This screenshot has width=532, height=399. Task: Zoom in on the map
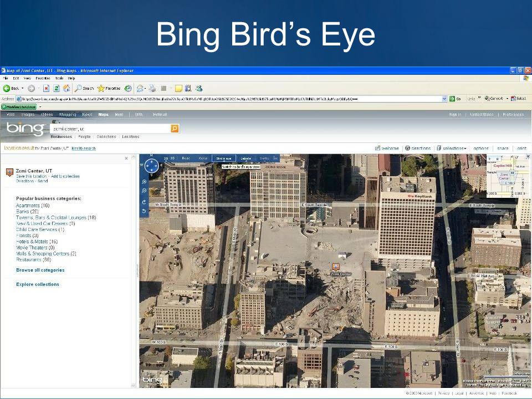click(x=144, y=182)
